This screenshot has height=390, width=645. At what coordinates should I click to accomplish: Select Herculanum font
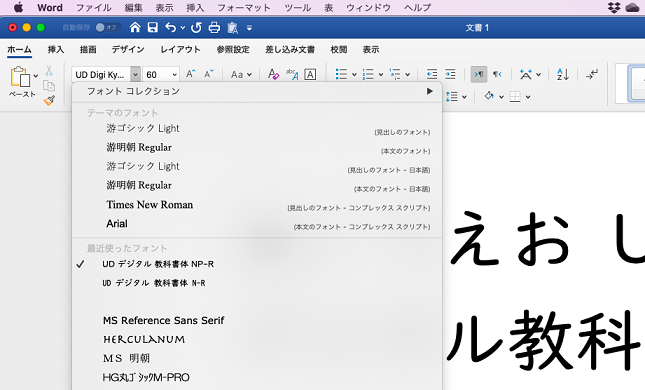pos(257,339)
